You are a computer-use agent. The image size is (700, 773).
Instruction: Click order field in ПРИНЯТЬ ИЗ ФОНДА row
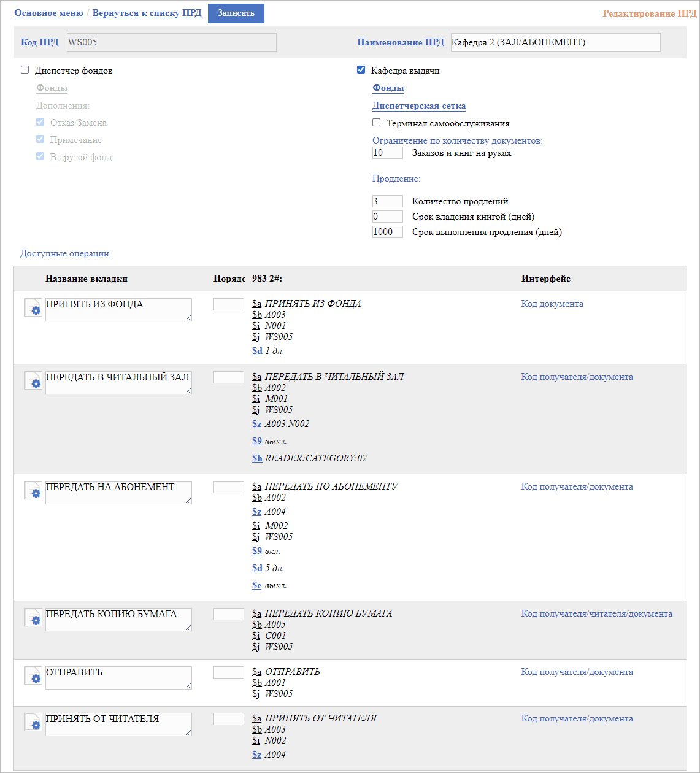[229, 304]
